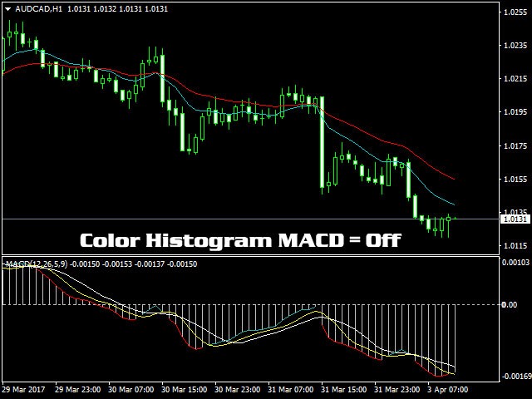Click the 3 Apr 07:00 time label
Viewport: 532px width, 399px height.
[448, 390]
